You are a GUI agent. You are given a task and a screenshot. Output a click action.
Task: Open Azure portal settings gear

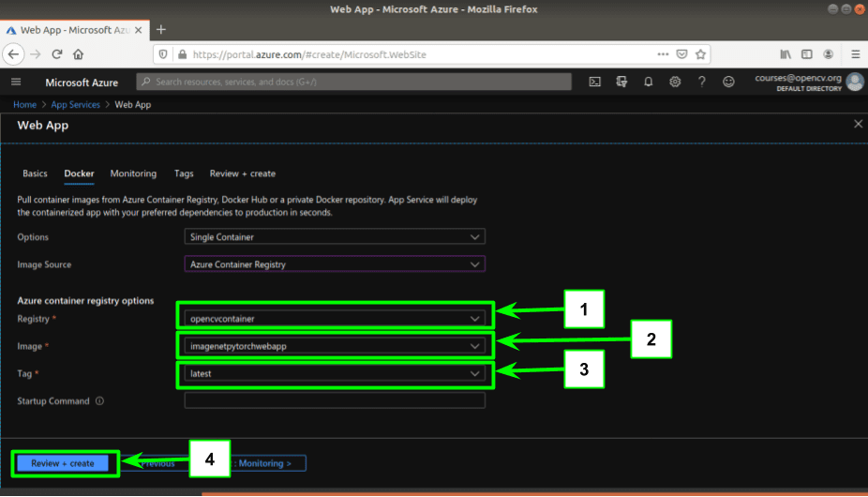point(675,82)
